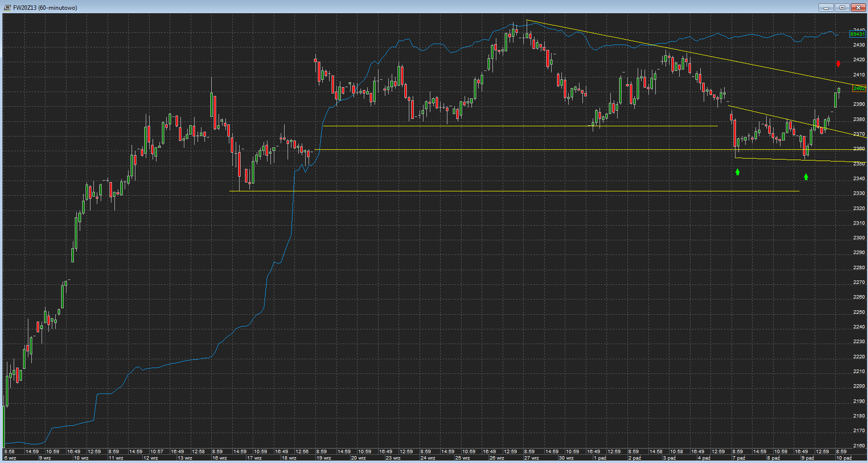
Task: Click the 2230 price axis label
Action: [x=859, y=342]
